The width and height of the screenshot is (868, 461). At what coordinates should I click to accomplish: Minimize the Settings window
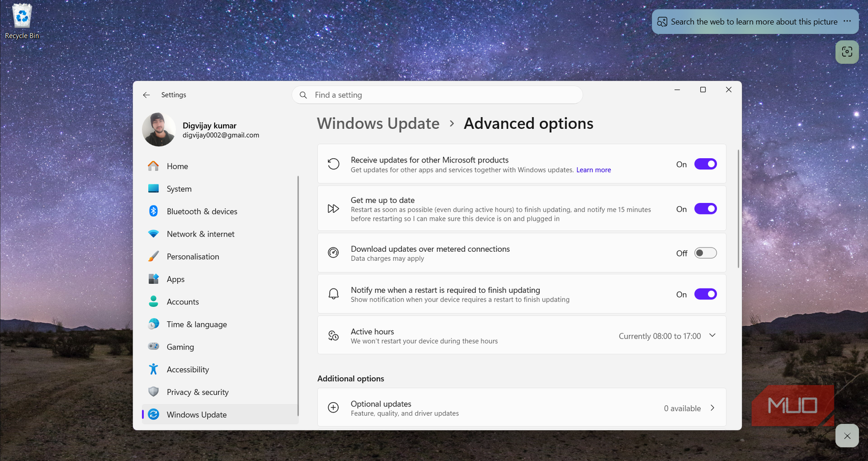point(677,90)
